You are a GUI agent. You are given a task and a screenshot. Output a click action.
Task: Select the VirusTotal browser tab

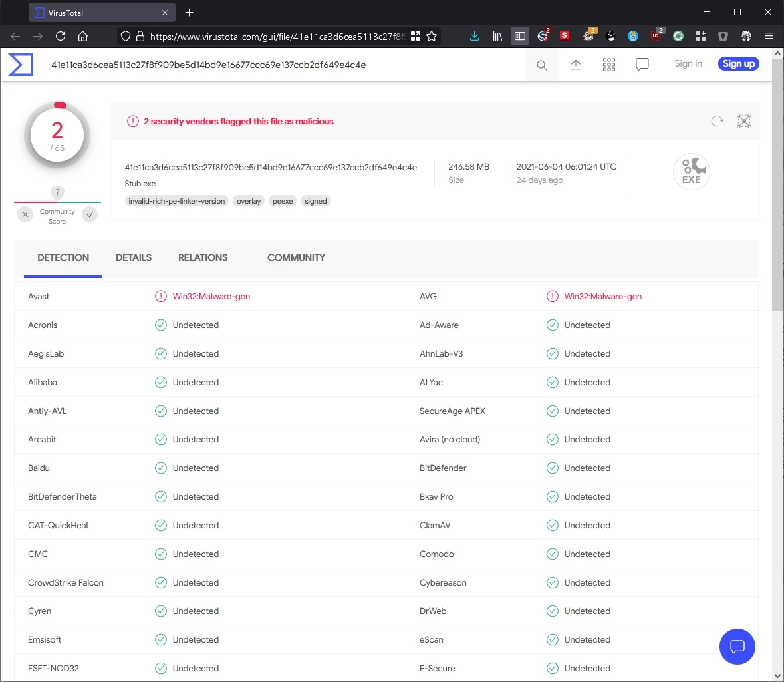point(102,13)
